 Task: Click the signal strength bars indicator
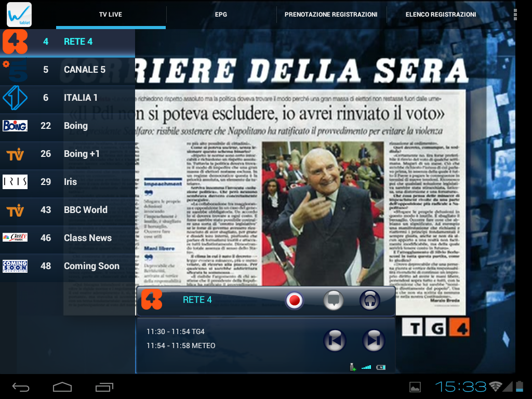tap(366, 367)
